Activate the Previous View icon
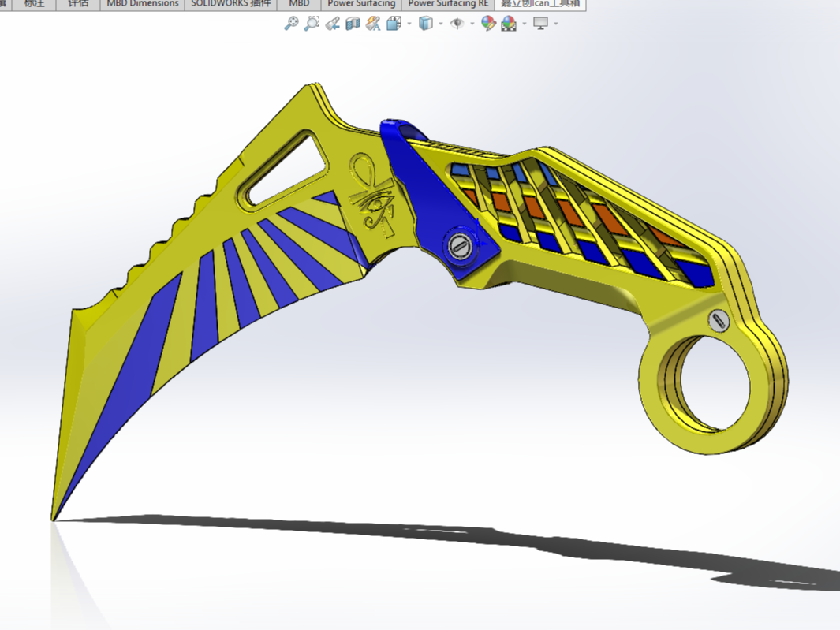The height and width of the screenshot is (630, 840). click(x=332, y=24)
